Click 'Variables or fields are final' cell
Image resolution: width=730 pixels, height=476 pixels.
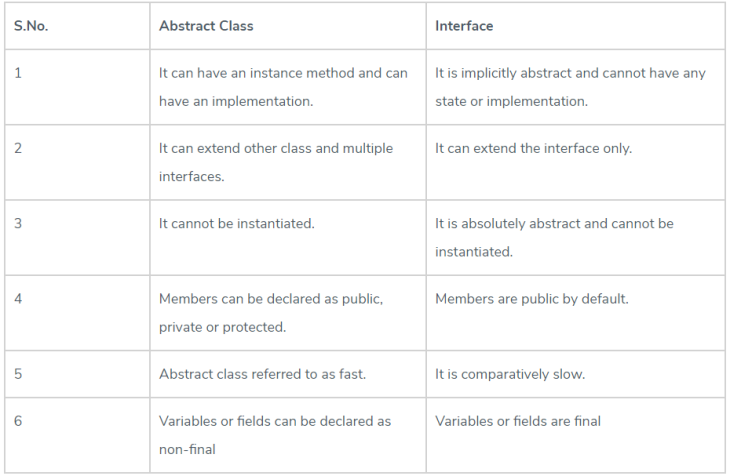pyautogui.click(x=518, y=421)
